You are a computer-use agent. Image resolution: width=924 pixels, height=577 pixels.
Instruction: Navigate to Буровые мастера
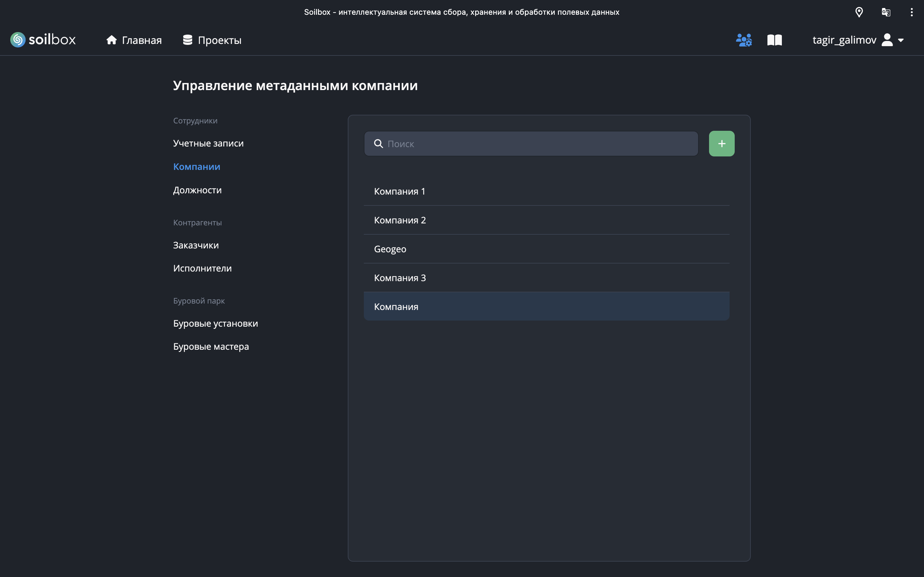point(211,347)
